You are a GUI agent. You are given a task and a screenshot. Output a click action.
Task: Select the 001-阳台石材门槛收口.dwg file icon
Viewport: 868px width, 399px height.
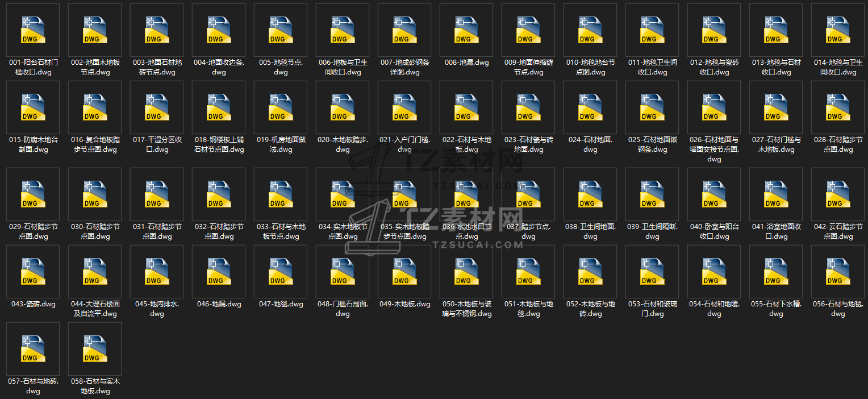[x=33, y=30]
